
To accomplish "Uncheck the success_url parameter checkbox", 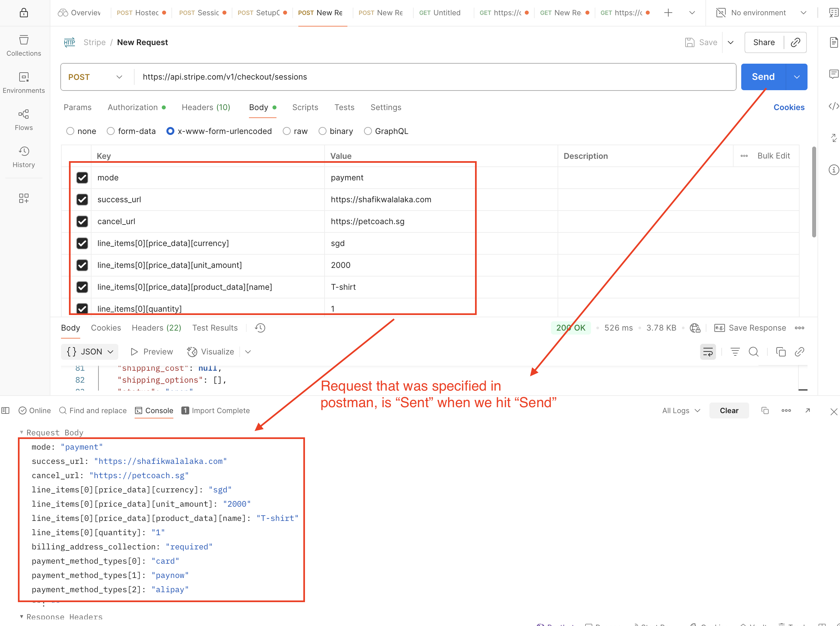I will (x=82, y=199).
